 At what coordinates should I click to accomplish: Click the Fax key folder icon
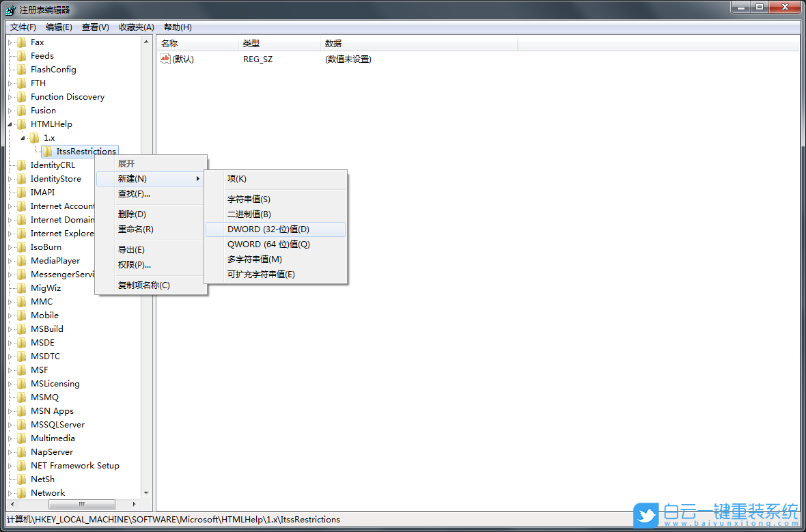pyautogui.click(x=21, y=42)
